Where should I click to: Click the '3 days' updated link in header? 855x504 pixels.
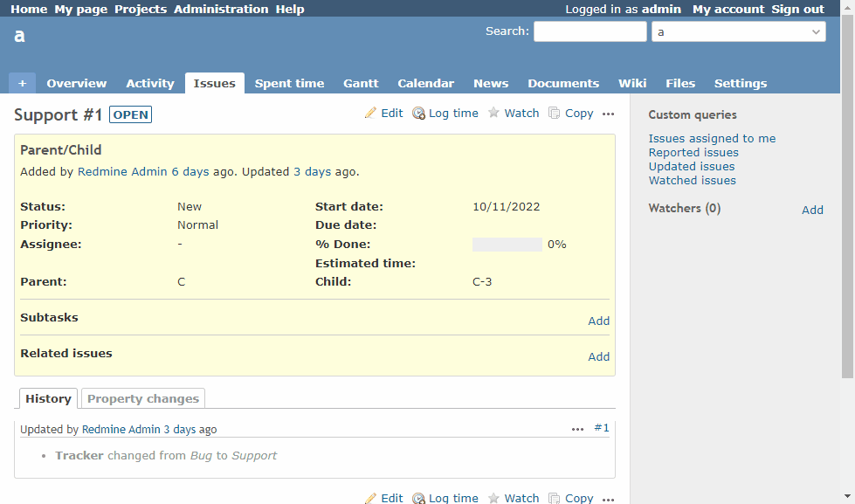pyautogui.click(x=313, y=171)
